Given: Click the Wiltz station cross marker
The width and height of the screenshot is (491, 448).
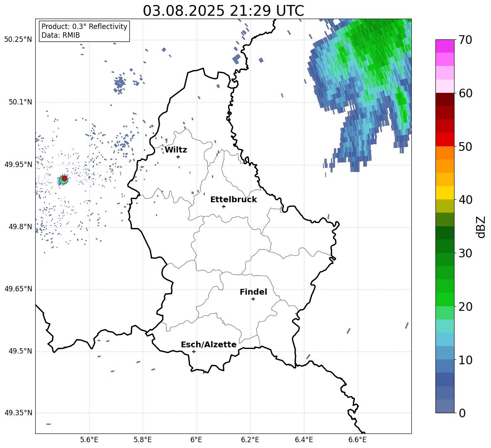Looking at the screenshot, I should (178, 157).
